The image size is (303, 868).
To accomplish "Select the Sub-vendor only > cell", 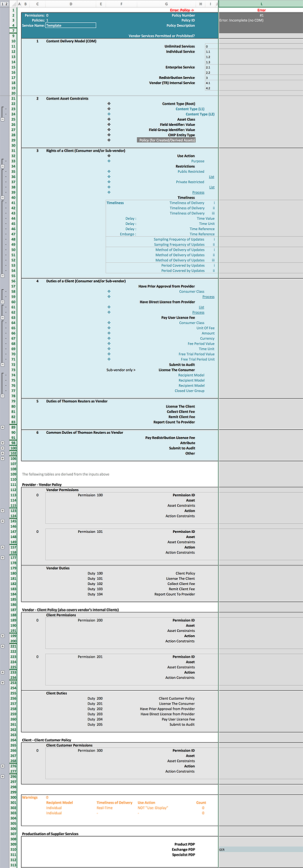I will (x=121, y=370).
